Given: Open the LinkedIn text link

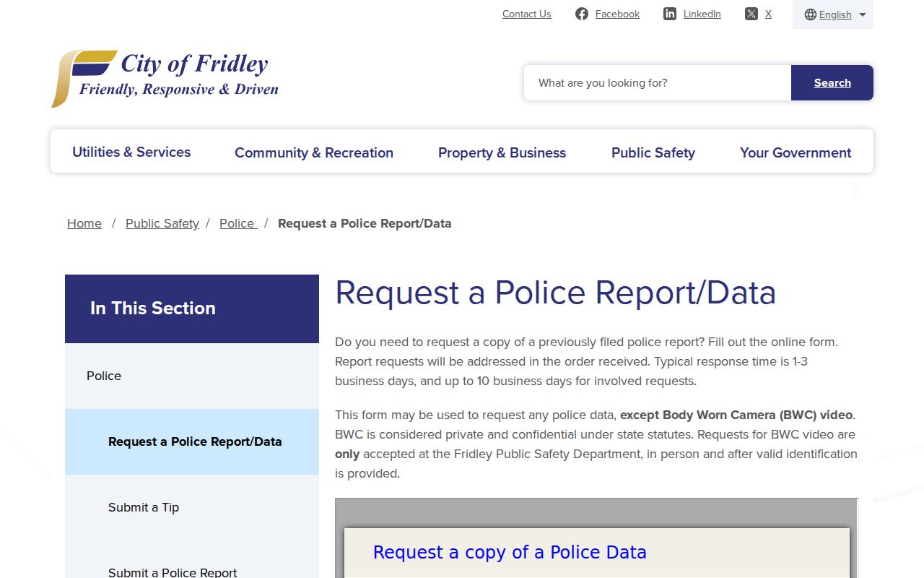Looking at the screenshot, I should (702, 14).
